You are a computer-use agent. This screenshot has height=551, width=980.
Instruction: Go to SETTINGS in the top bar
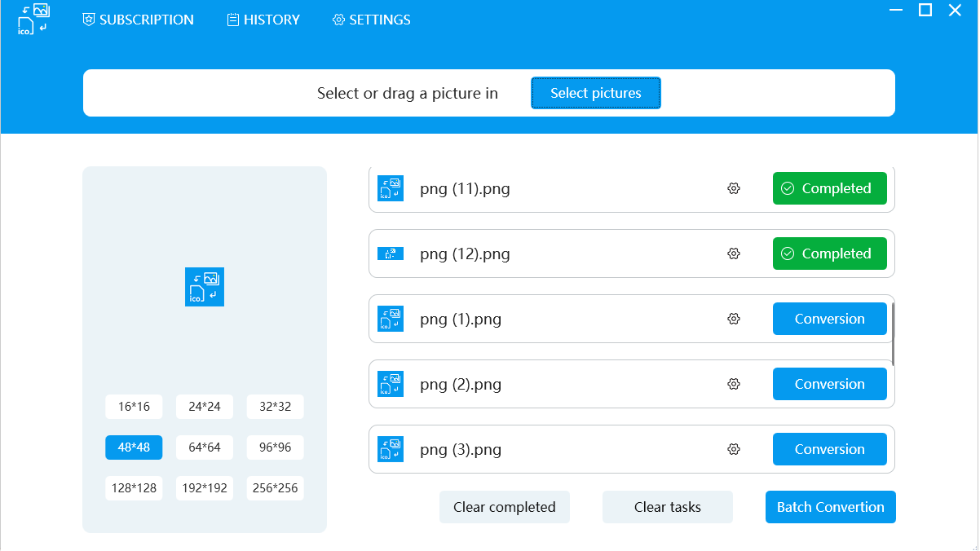[372, 20]
